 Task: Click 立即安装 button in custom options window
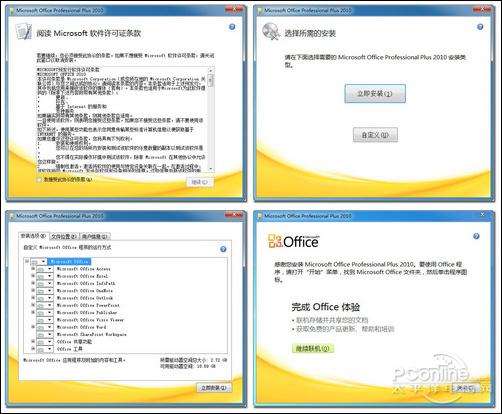[213, 388]
